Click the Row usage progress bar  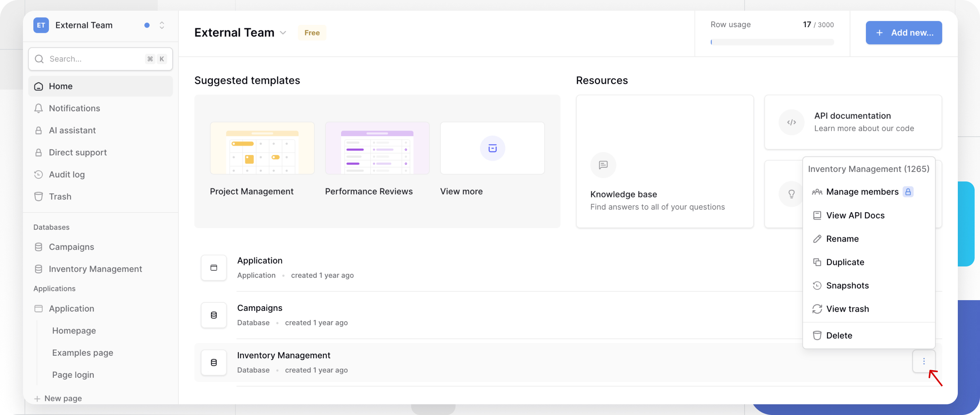pos(772,42)
